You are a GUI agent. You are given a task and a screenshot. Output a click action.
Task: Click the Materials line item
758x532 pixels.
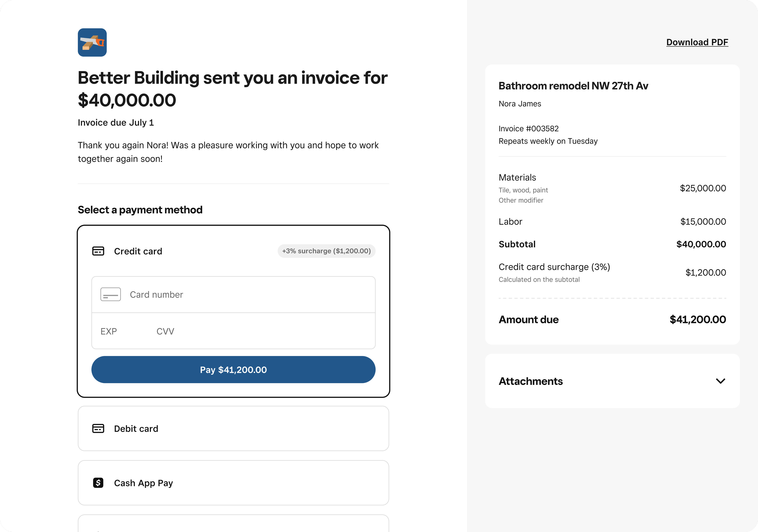[517, 178]
